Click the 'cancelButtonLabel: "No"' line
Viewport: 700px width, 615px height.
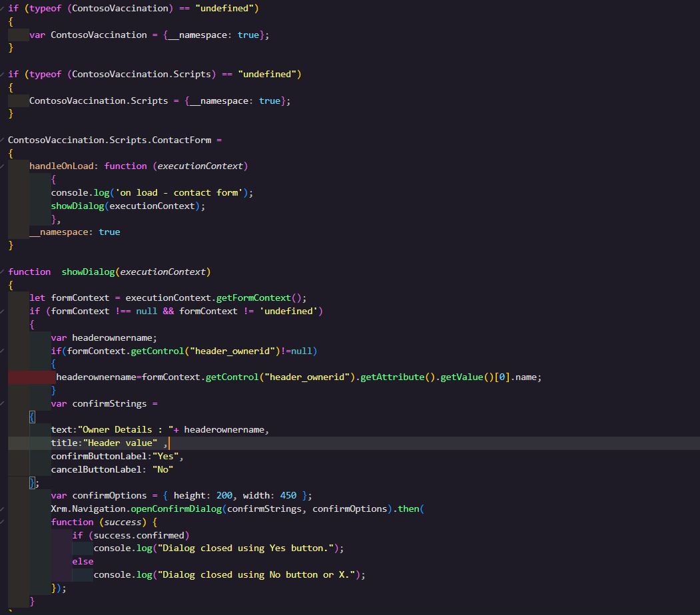112,470
